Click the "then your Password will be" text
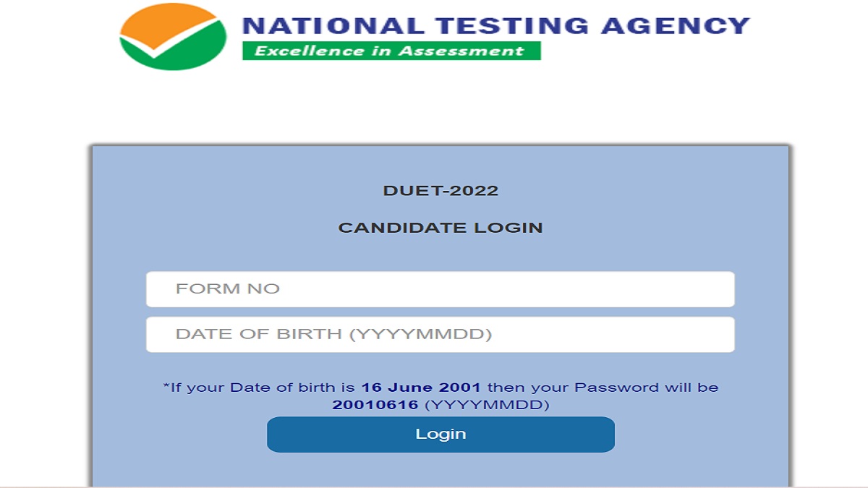 click(601, 388)
